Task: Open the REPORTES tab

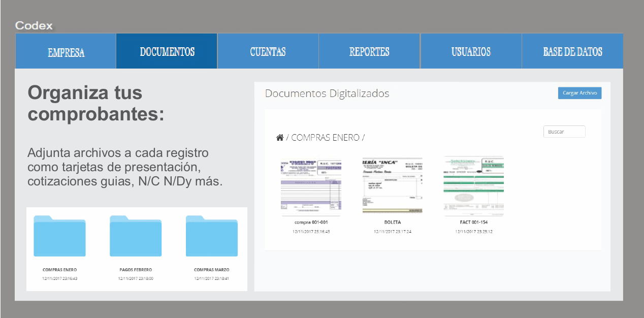Action: [x=369, y=51]
